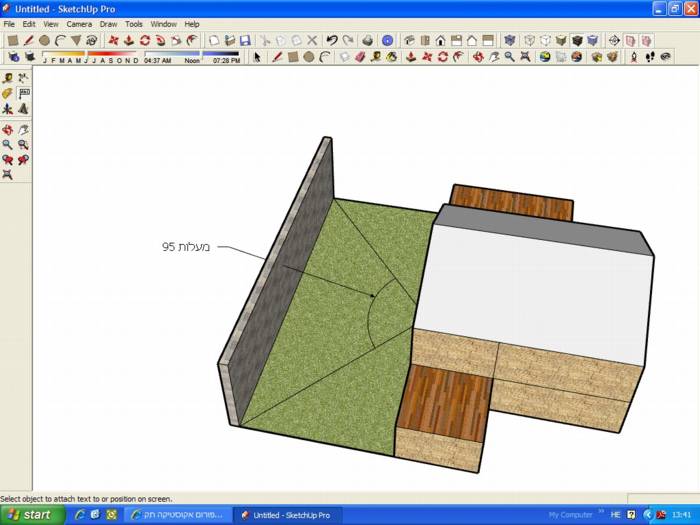Click the Cut scissors icon
Screen dimensions: 700x525
tap(265, 41)
